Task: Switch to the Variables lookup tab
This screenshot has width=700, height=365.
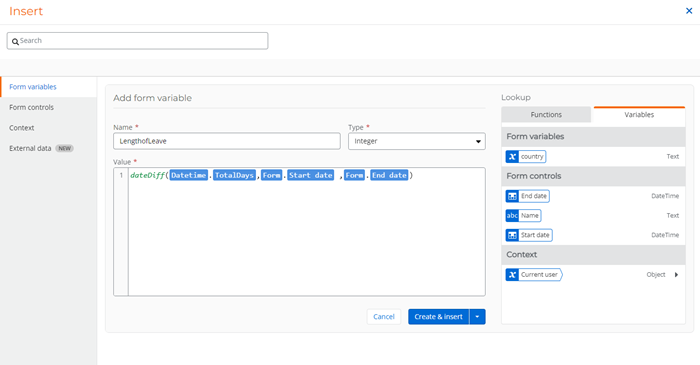Action: tap(639, 115)
